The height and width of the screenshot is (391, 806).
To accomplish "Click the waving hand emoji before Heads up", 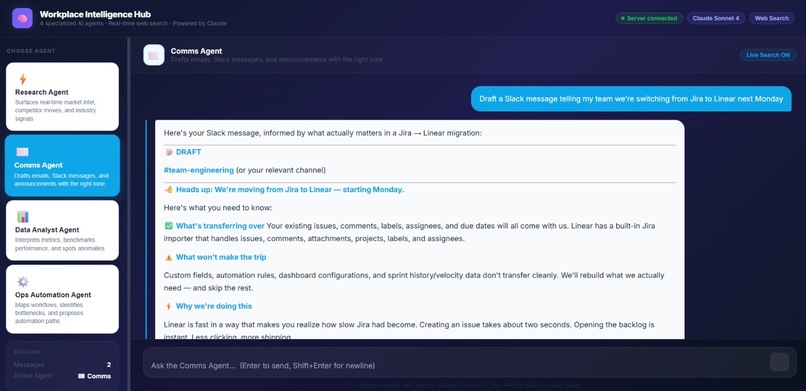I will point(169,190).
